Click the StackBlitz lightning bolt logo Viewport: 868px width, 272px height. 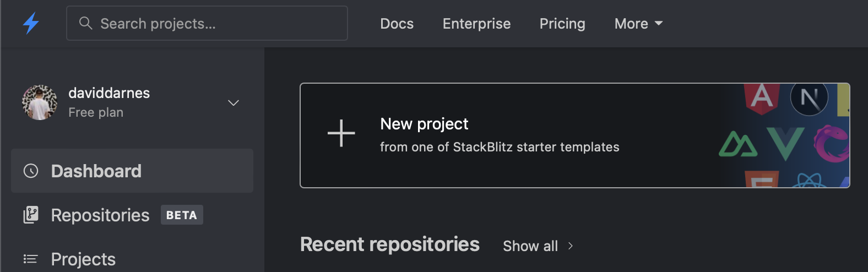[x=31, y=23]
